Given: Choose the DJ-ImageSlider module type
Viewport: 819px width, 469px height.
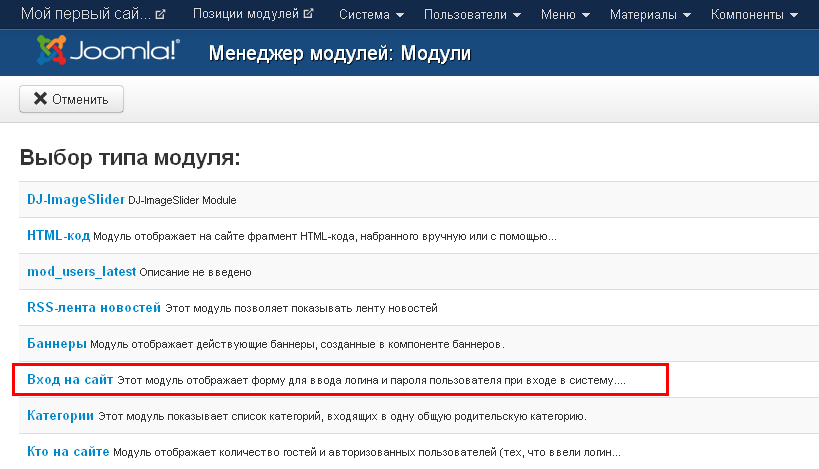Looking at the screenshot, I should pos(76,200).
